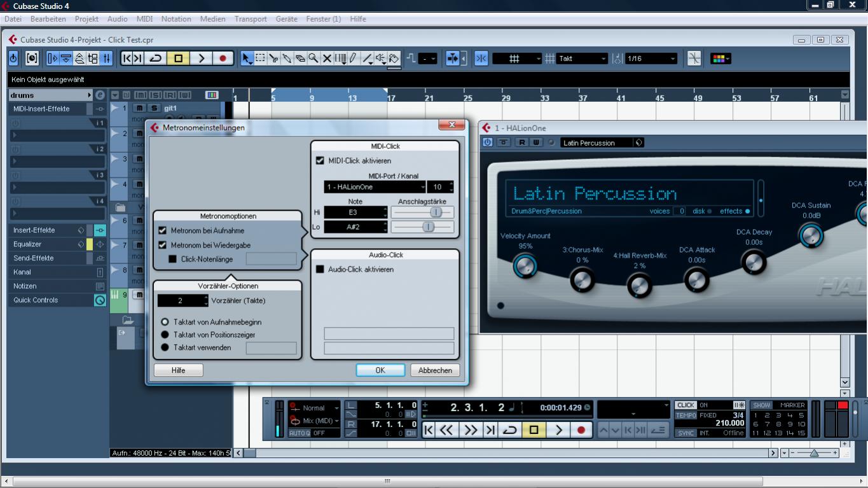The height and width of the screenshot is (488, 868).
Task: Pick the Glue tool in the toolbar
Action: (x=287, y=58)
